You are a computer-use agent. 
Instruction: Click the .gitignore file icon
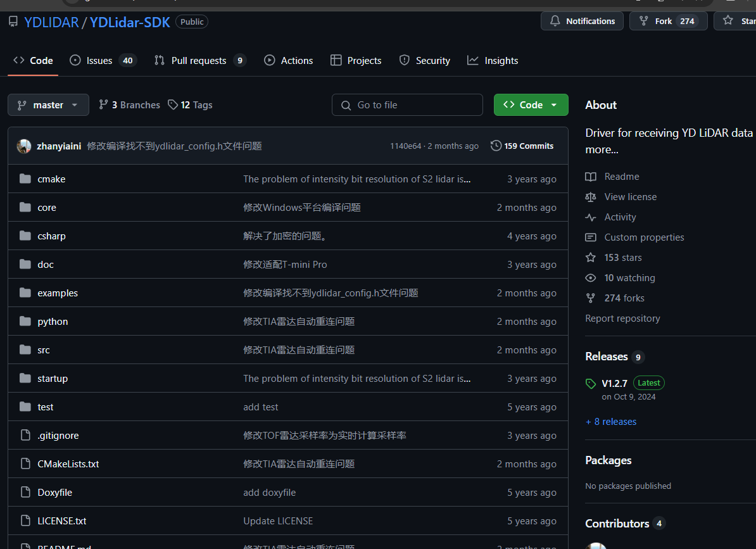point(25,435)
